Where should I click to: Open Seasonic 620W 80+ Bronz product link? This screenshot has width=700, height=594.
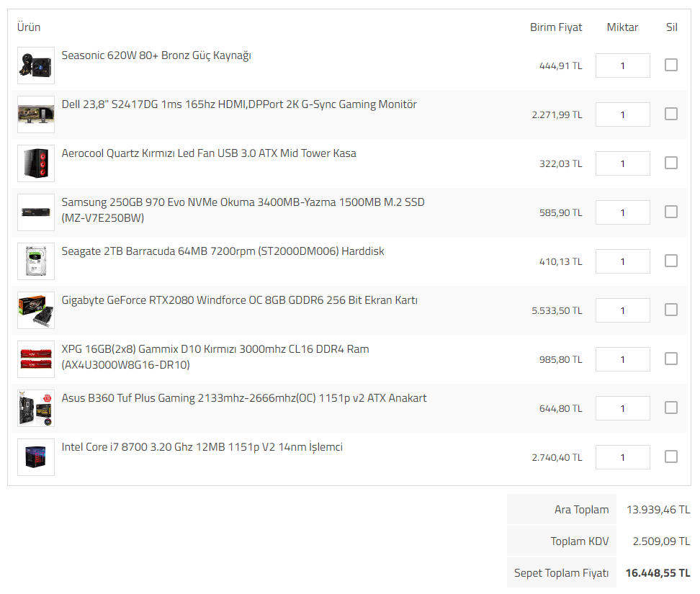[156, 55]
